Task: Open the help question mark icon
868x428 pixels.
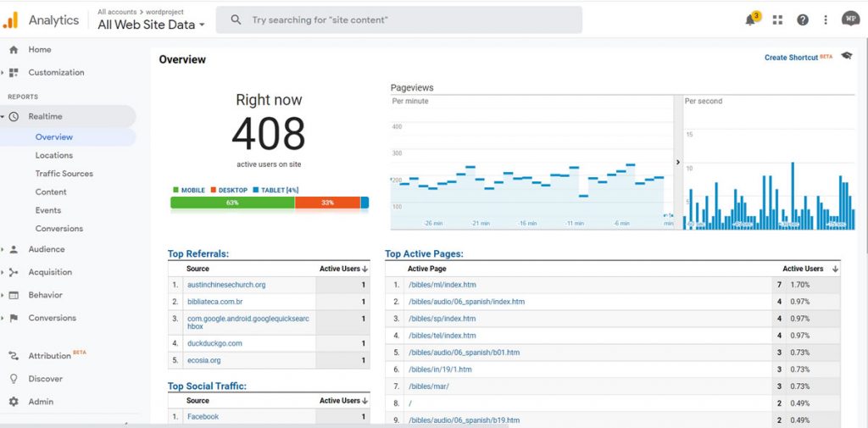Action: [x=803, y=20]
